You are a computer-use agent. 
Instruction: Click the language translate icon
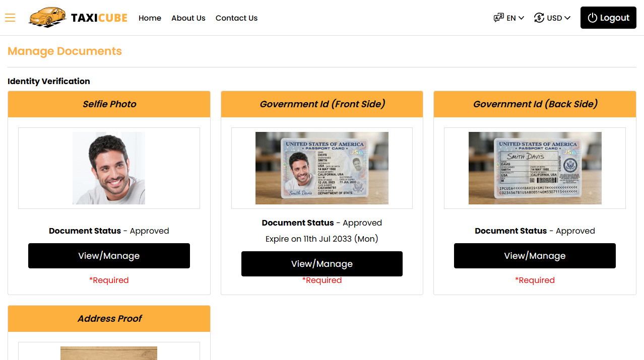click(499, 18)
